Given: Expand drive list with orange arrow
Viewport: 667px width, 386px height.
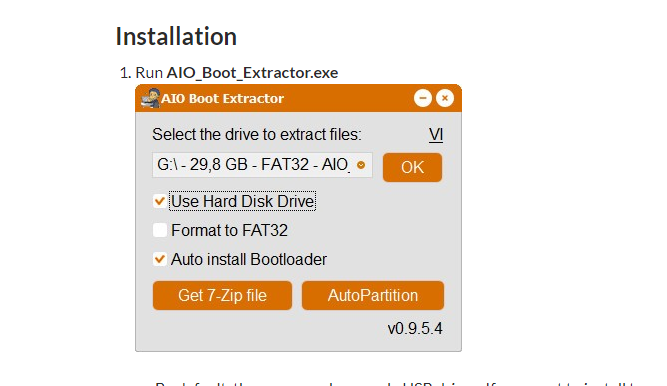Looking at the screenshot, I should pos(361,165).
